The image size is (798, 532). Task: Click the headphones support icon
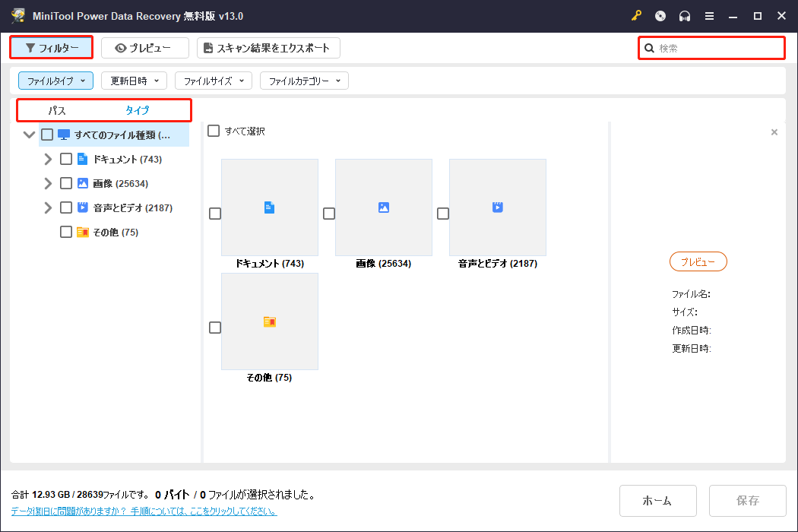point(685,16)
